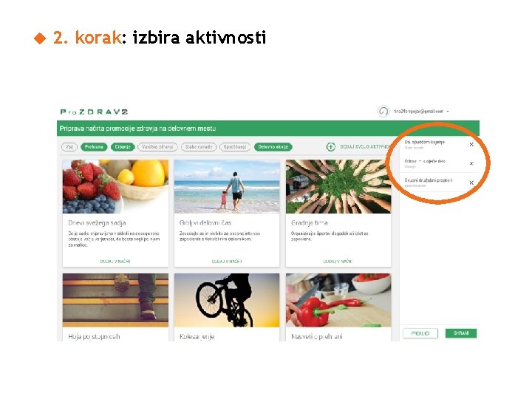Select the 'Vse' filter chip
Viewport: 532px width, 399px height.
click(x=69, y=147)
